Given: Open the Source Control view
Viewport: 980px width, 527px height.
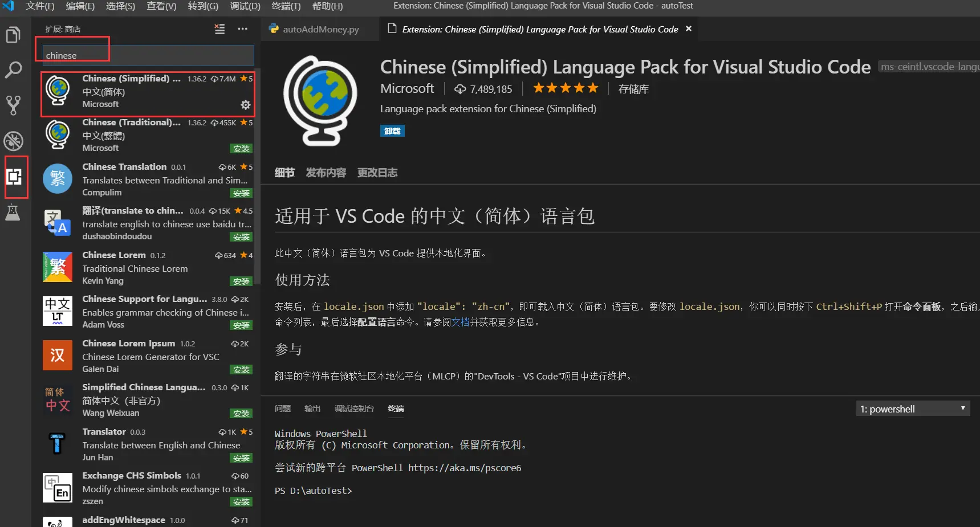Looking at the screenshot, I should click(13, 105).
